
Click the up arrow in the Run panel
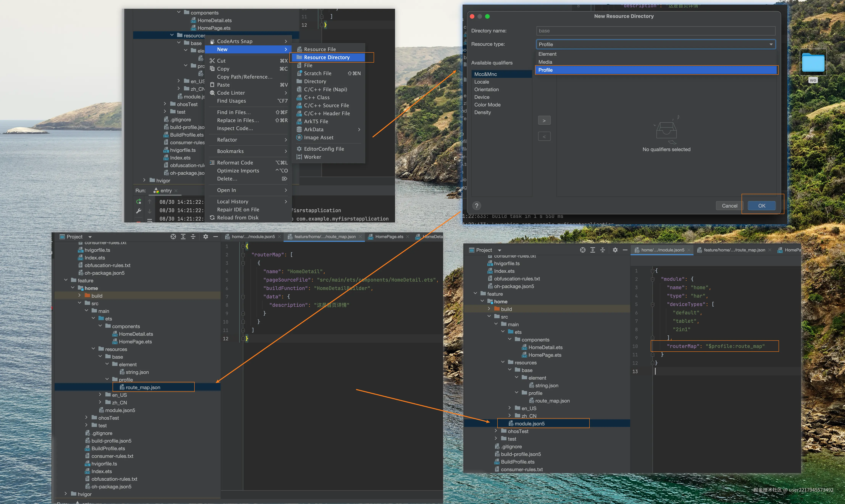[x=149, y=202]
